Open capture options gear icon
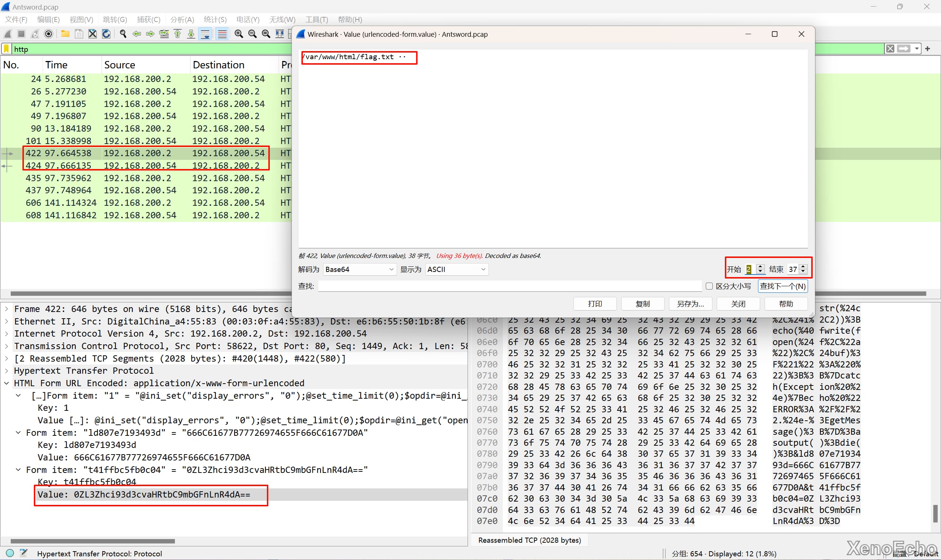 coord(48,34)
